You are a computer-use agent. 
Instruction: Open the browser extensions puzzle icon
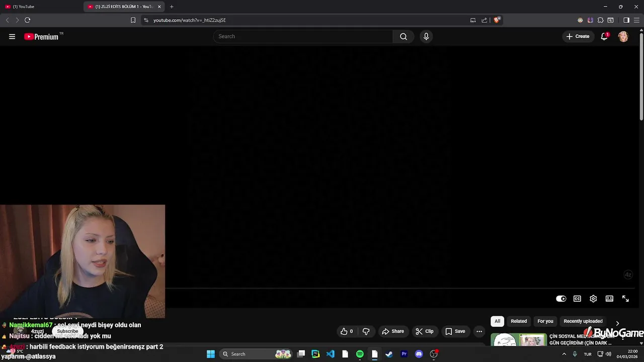(600, 20)
